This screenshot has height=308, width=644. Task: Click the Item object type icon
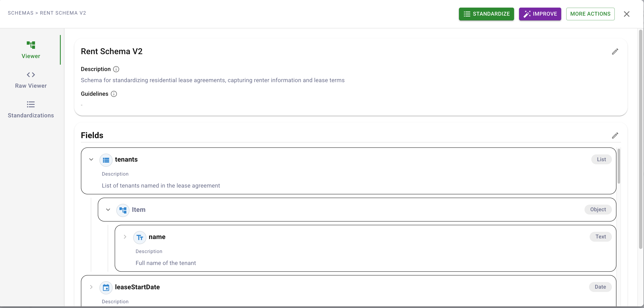123,210
